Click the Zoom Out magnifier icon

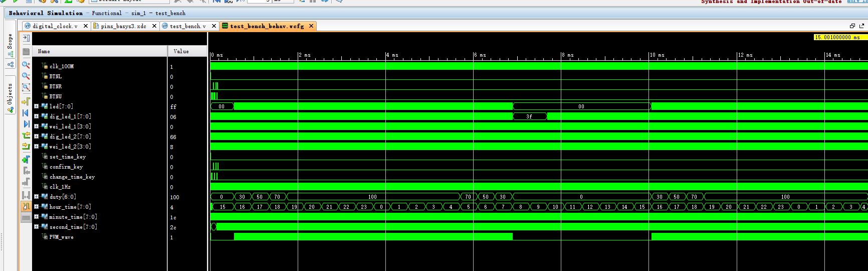(26, 76)
